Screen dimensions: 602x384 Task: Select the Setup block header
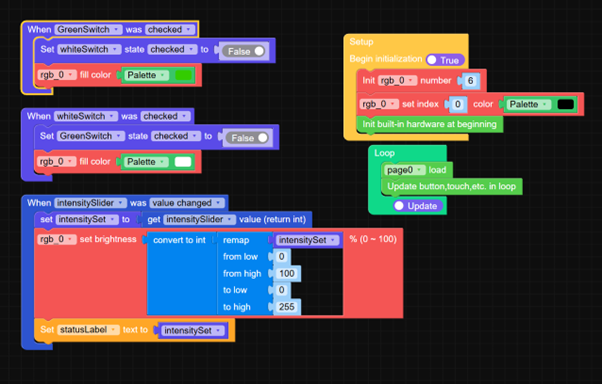pyautogui.click(x=361, y=42)
